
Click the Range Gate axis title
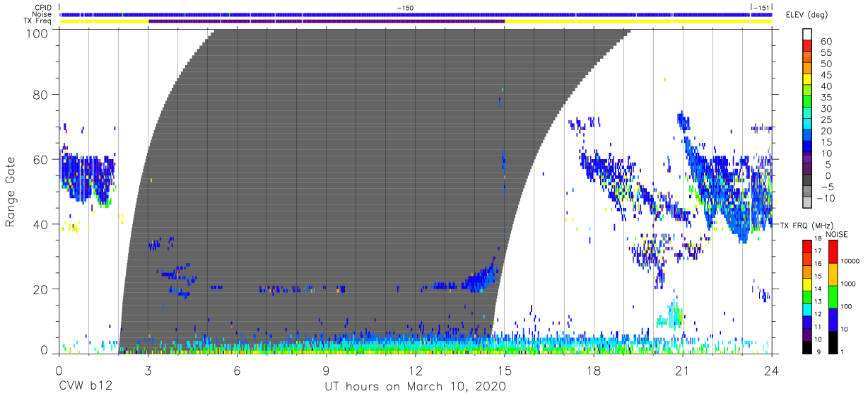click(11, 192)
